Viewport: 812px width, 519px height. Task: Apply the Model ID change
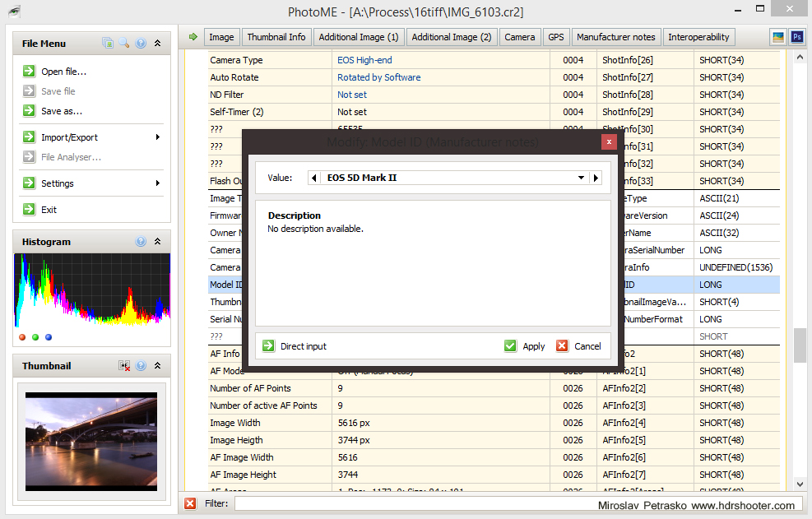pyautogui.click(x=525, y=346)
